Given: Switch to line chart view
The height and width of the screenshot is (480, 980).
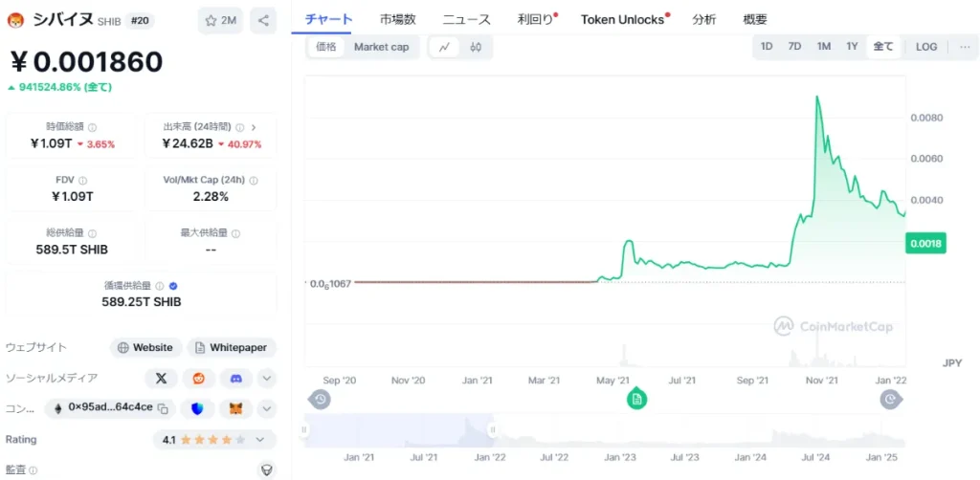Looking at the screenshot, I should 445,47.
